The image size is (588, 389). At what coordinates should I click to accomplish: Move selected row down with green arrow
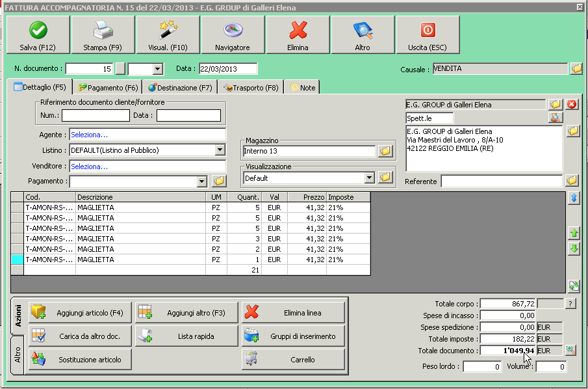(x=574, y=249)
